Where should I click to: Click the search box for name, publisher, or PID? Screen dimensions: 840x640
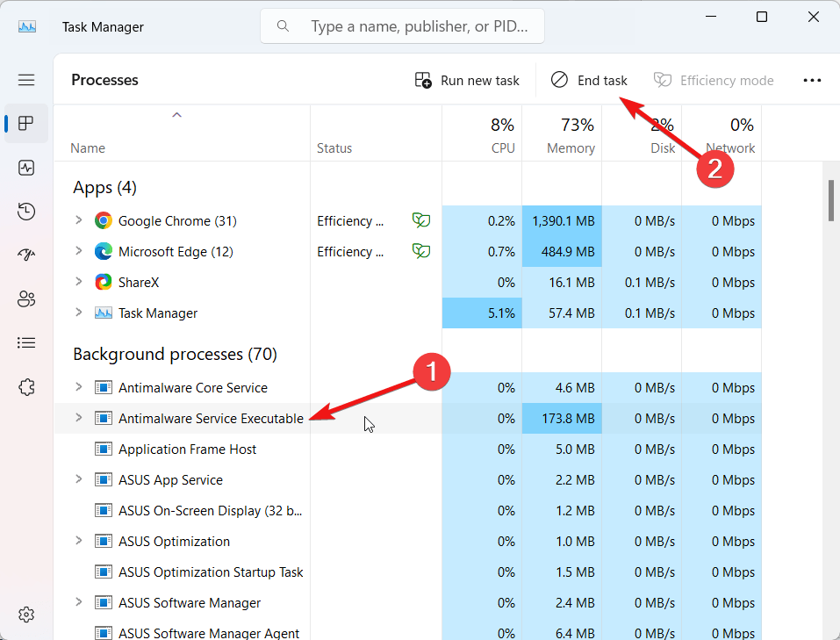tap(402, 25)
